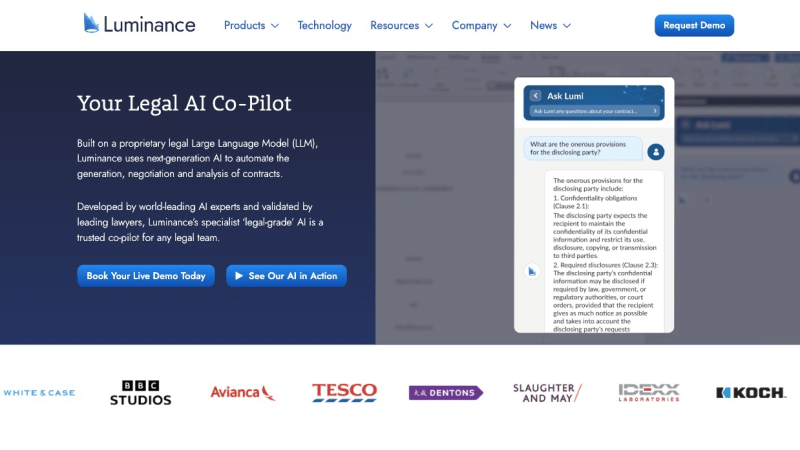
Task: Click the BBC Studios logo
Action: (140, 393)
